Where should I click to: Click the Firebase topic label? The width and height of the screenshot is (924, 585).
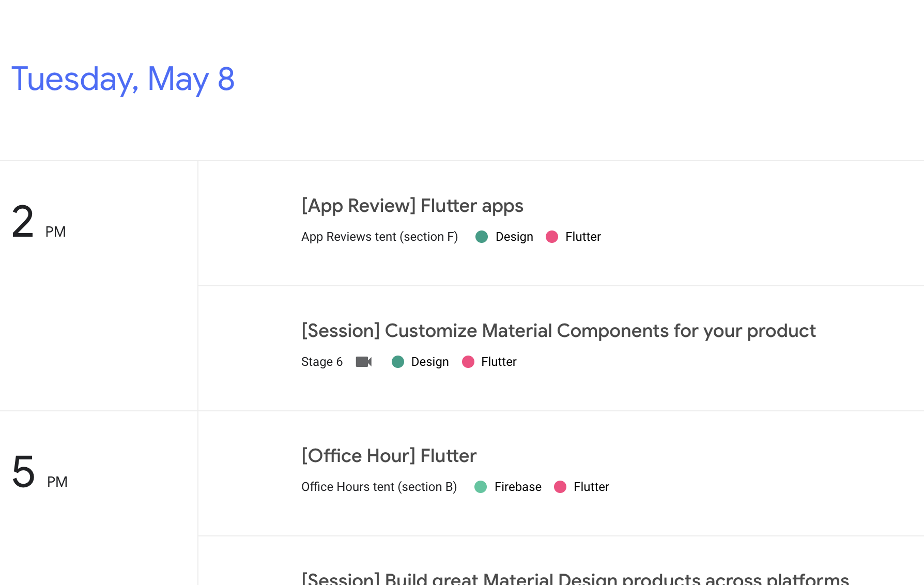pyautogui.click(x=517, y=486)
